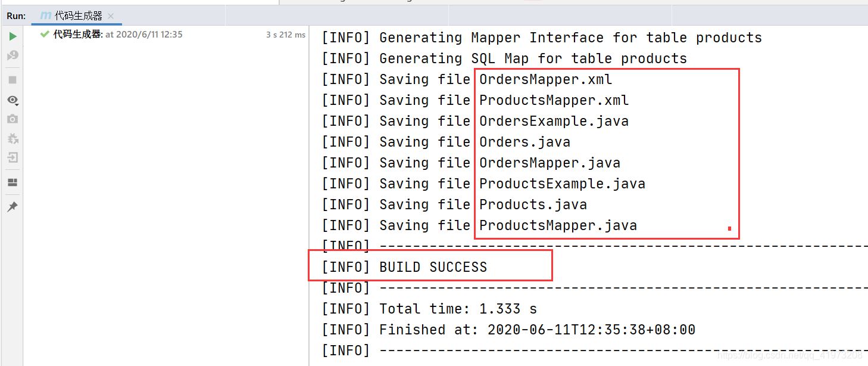Close the 代码生成器 run tab
Viewport: 868px width, 366px height.
111,16
